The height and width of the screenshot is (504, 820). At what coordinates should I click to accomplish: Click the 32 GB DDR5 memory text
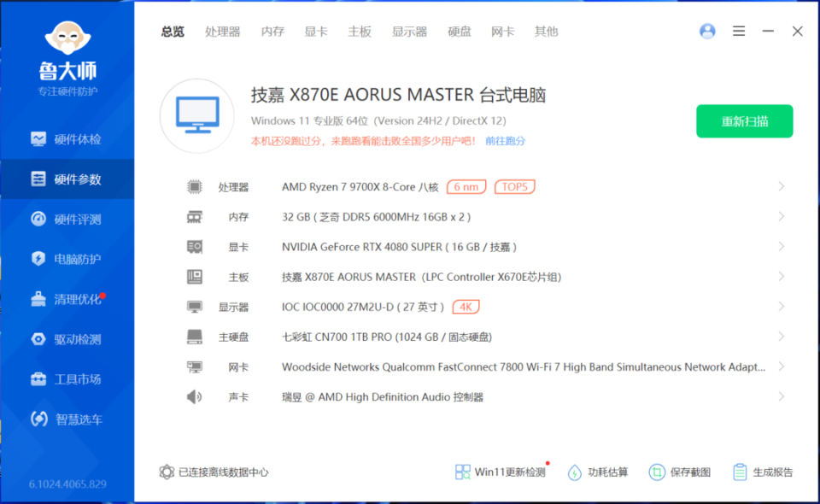(x=376, y=217)
